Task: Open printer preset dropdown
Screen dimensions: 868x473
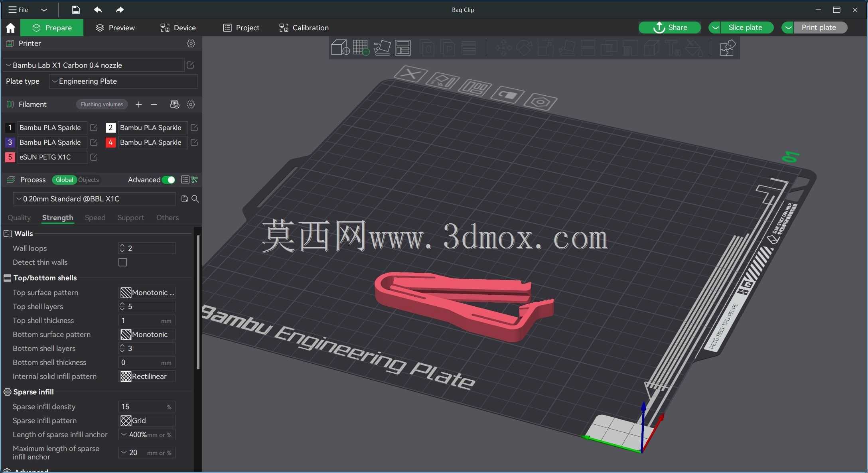Action: (x=94, y=65)
